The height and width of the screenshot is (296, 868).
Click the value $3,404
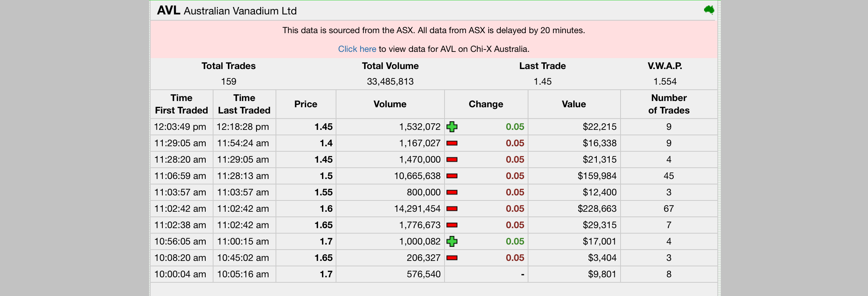click(x=602, y=258)
